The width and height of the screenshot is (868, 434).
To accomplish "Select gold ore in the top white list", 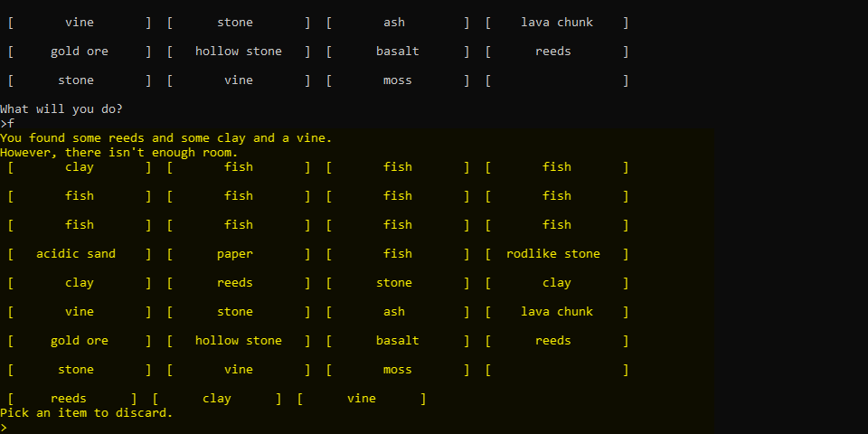I will point(80,52).
